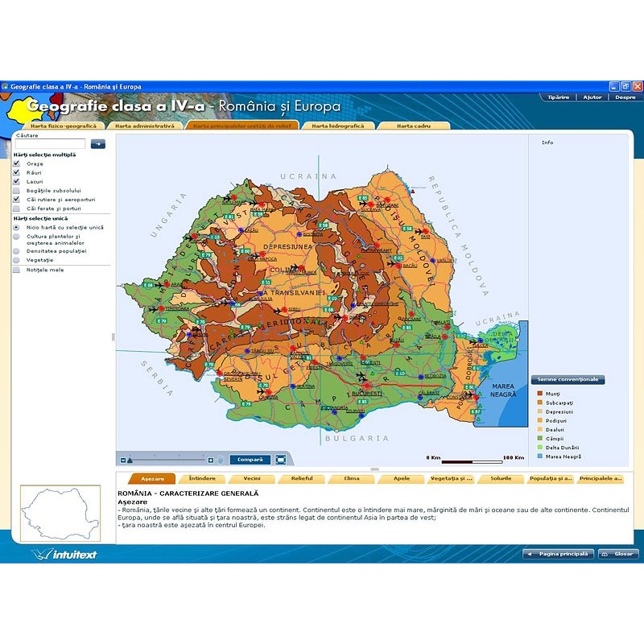Enable Bogățiile subsolului layer checkbox
This screenshot has width=644, height=644.
[16, 190]
